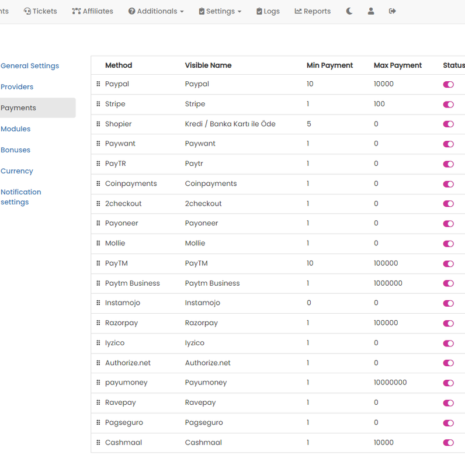This screenshot has height=465, width=465.
Task: Grab the Cashmaal row drag handle
Action: click(98, 442)
